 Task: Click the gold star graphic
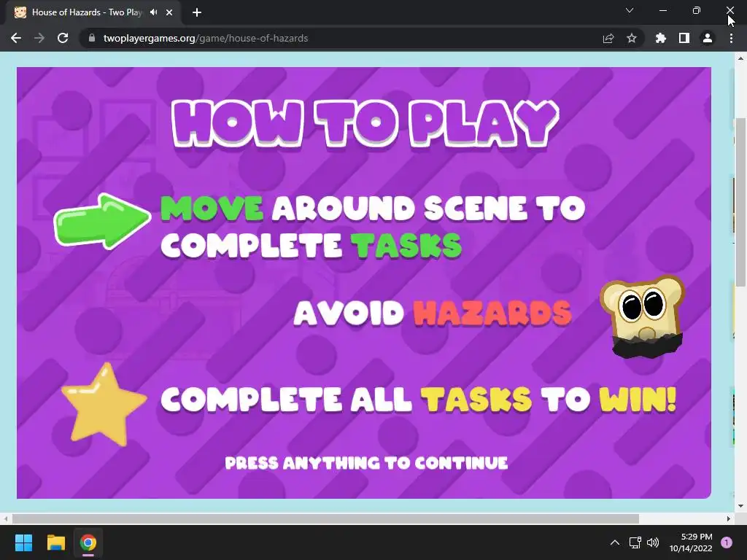pyautogui.click(x=104, y=404)
